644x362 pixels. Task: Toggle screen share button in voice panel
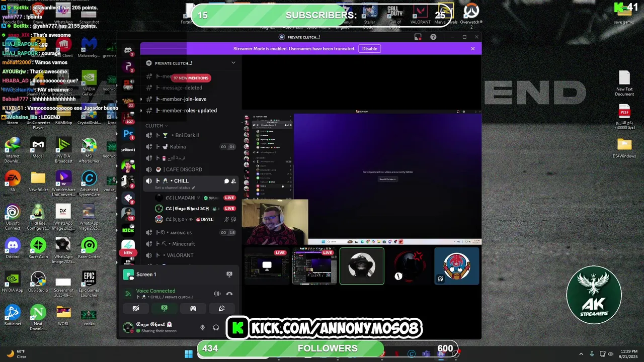[x=164, y=308]
